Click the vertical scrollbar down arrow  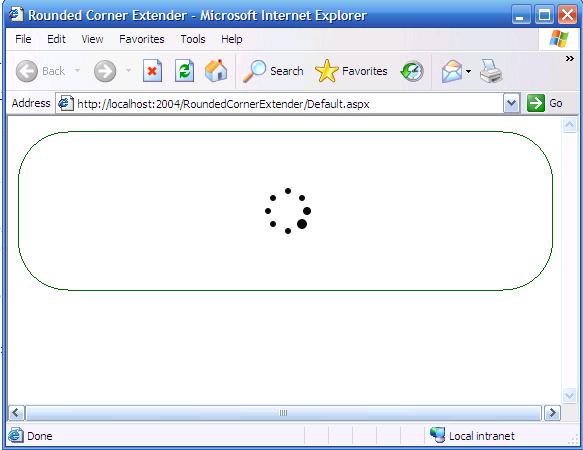click(x=569, y=395)
